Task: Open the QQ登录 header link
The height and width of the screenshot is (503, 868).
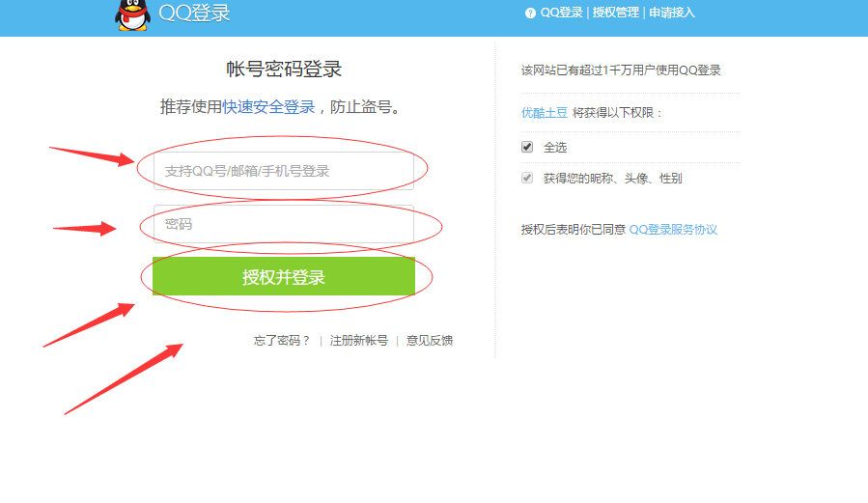Action: (561, 13)
